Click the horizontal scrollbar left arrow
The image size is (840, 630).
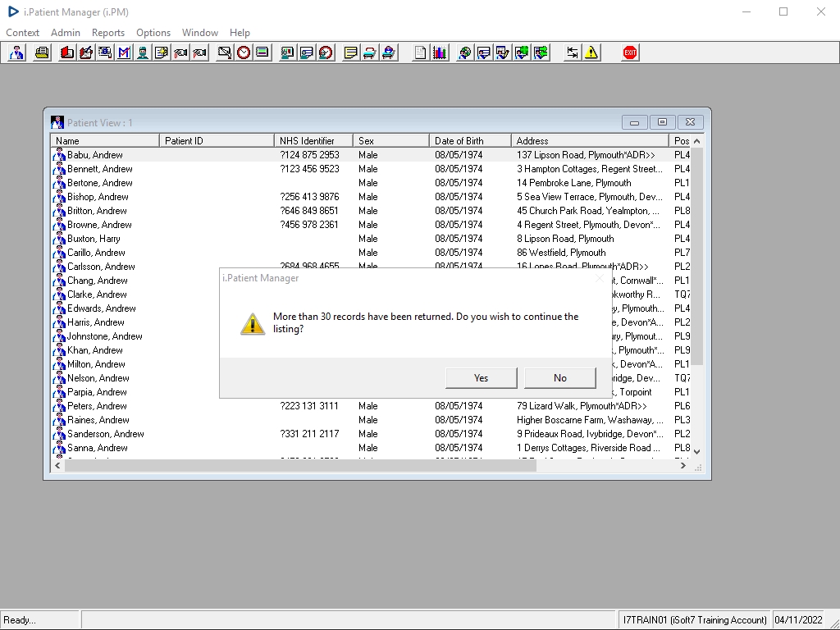[58, 466]
